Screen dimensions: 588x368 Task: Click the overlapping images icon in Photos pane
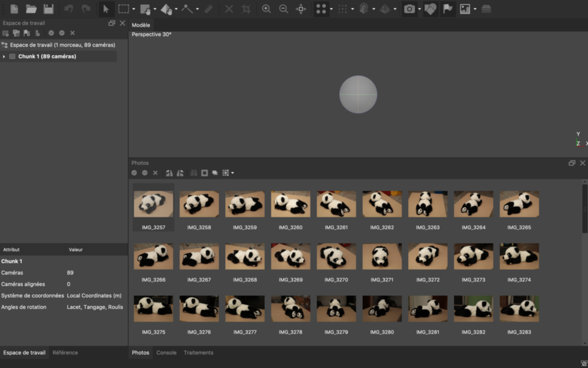pos(215,173)
